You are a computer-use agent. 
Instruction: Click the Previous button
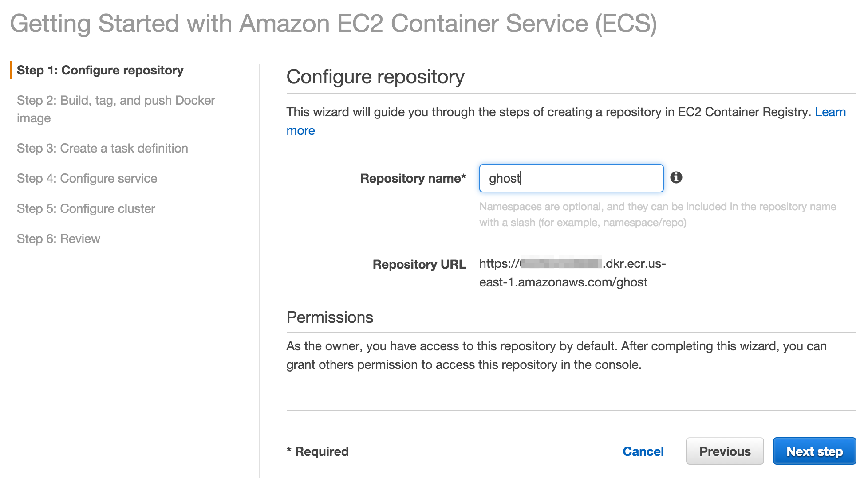725,451
